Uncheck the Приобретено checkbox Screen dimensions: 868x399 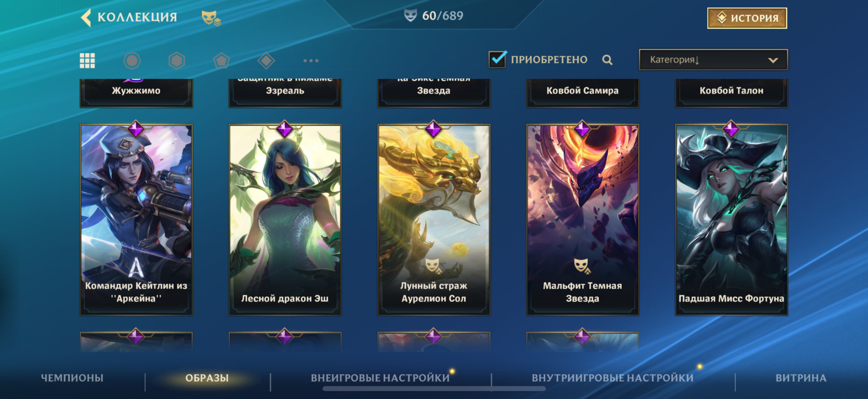[x=497, y=60]
